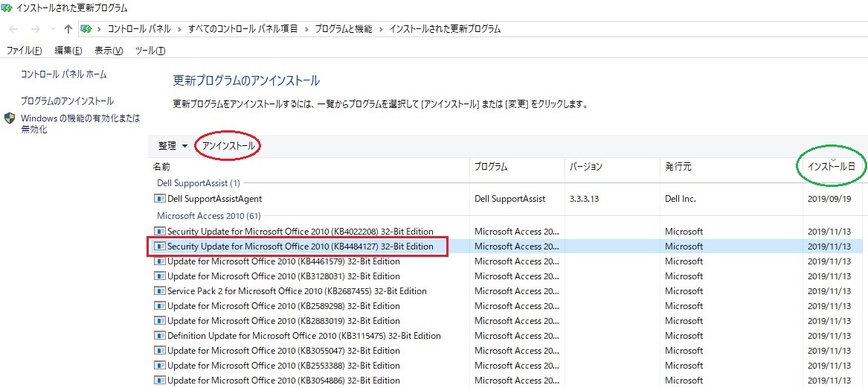This screenshot has height=388, width=868.
Task: Open the recent locations dropdown arrow
Action: pos(53,29)
